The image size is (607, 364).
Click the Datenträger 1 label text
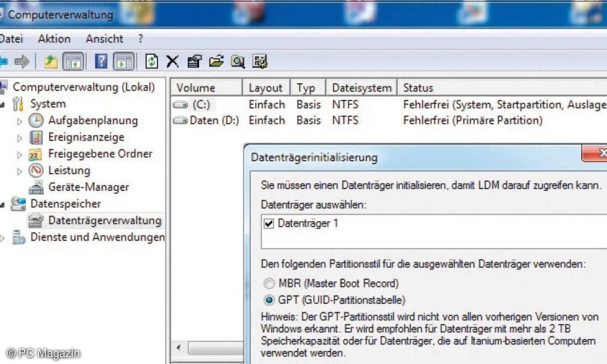point(308,223)
